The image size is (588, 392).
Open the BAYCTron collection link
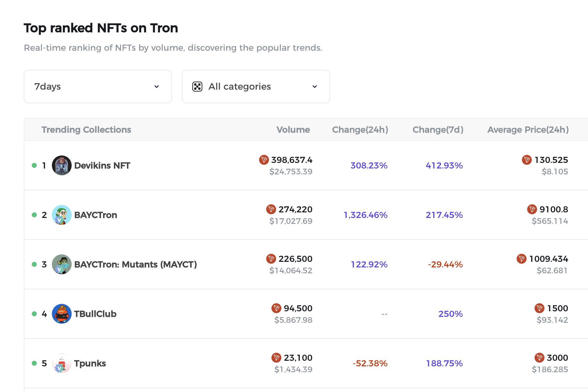(96, 215)
